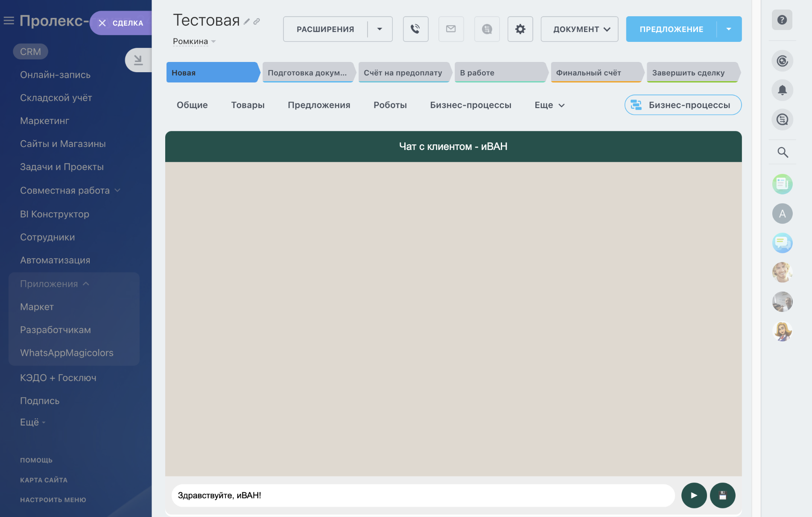
Task: Collapse the Приложения menu section
Action: click(86, 284)
